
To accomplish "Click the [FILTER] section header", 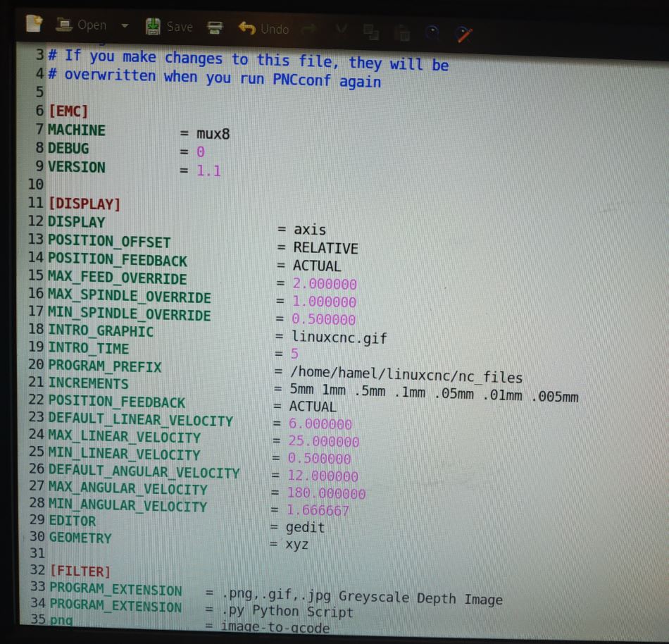I will coord(80,571).
